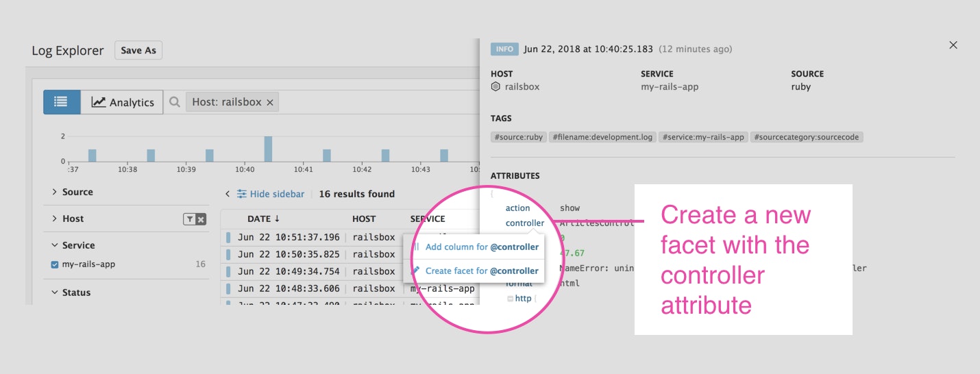Uncheck the my-rails-app service checkbox
Screen dimensions: 980x374
(55, 264)
